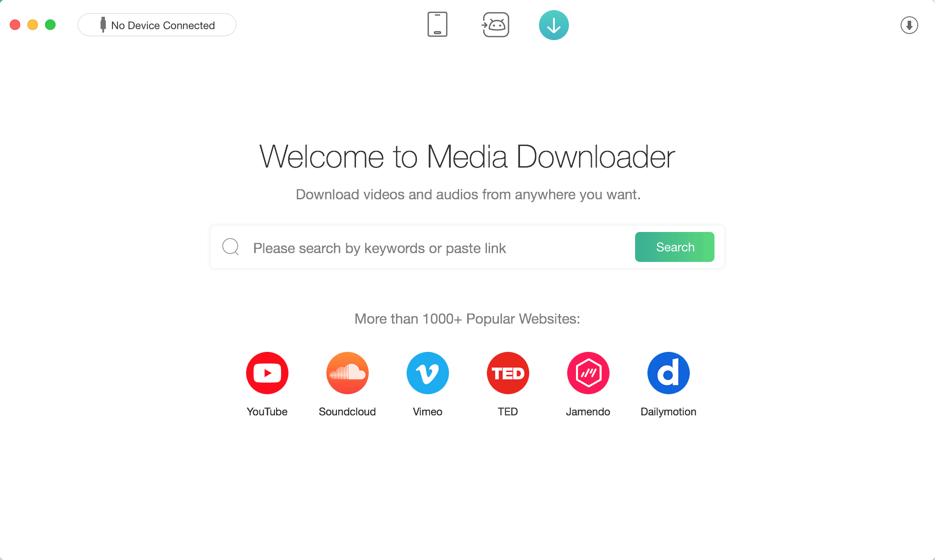Minimize the window with yellow button

33,25
